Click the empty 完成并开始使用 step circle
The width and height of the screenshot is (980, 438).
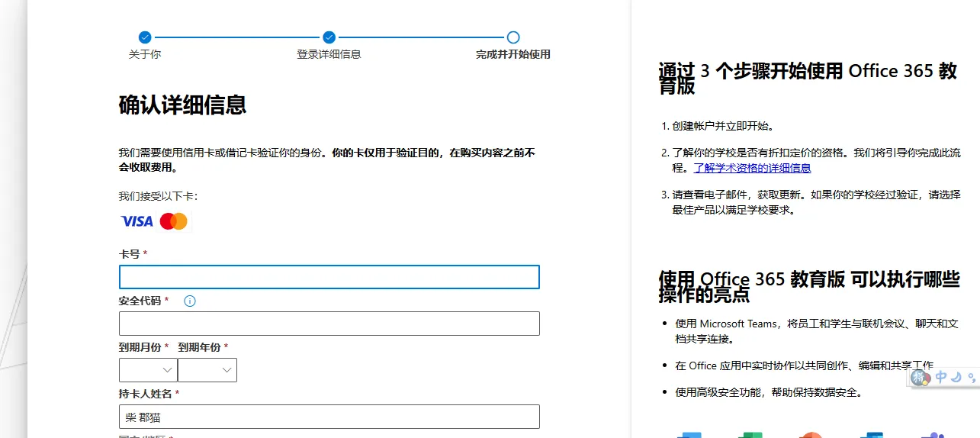pos(513,37)
